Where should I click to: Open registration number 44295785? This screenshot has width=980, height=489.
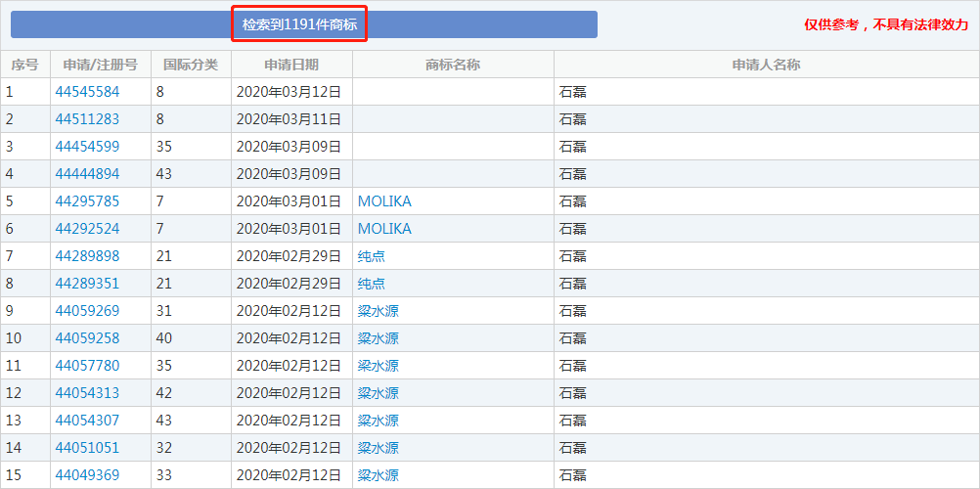tap(87, 201)
